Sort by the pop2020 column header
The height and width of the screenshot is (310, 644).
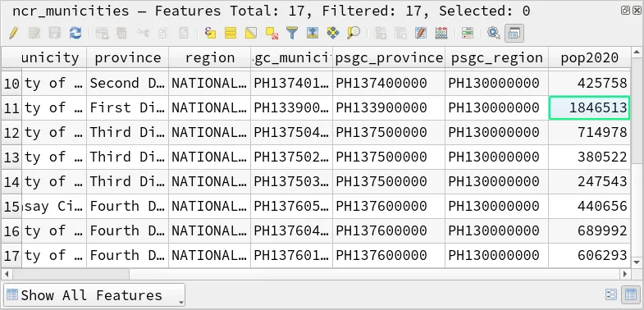point(589,57)
